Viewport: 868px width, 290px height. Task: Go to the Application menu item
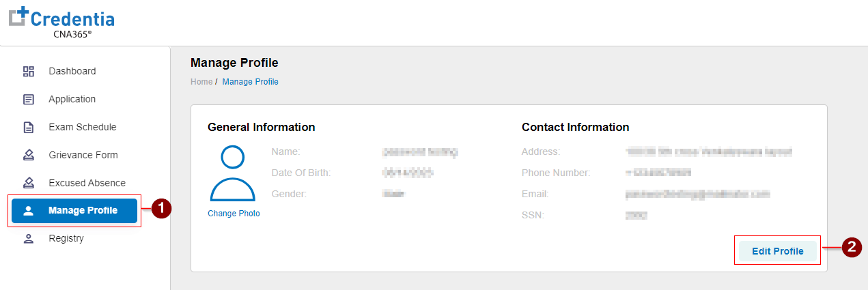coord(72,99)
